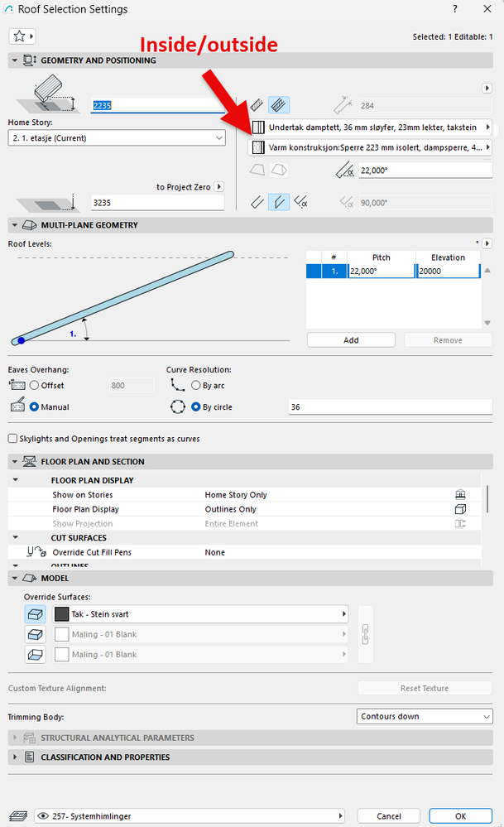Select the By arc curve resolution

[x=195, y=386]
